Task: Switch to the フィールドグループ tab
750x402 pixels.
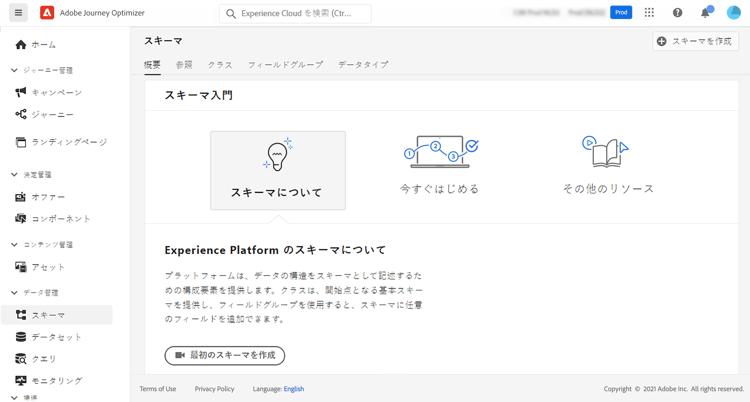Action: 285,65
